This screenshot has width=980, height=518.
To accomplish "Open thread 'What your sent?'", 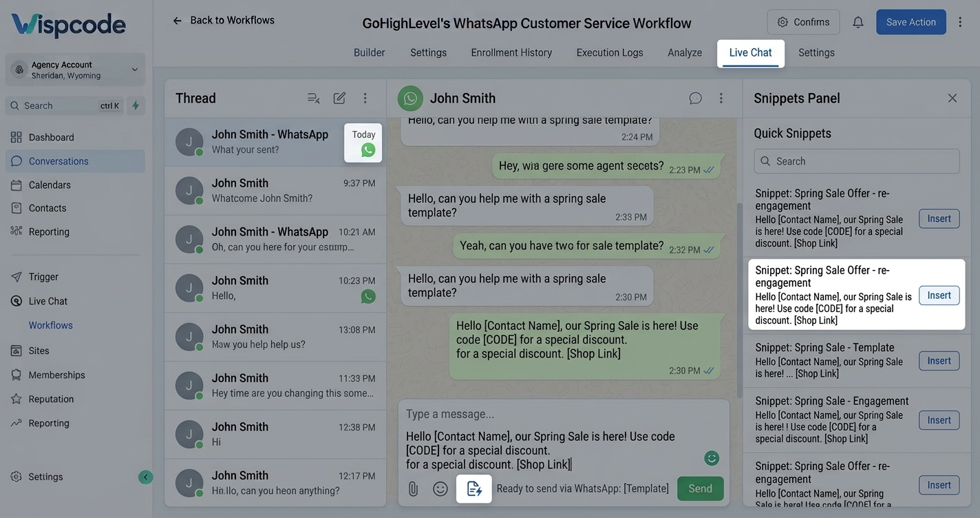I will 275,142.
